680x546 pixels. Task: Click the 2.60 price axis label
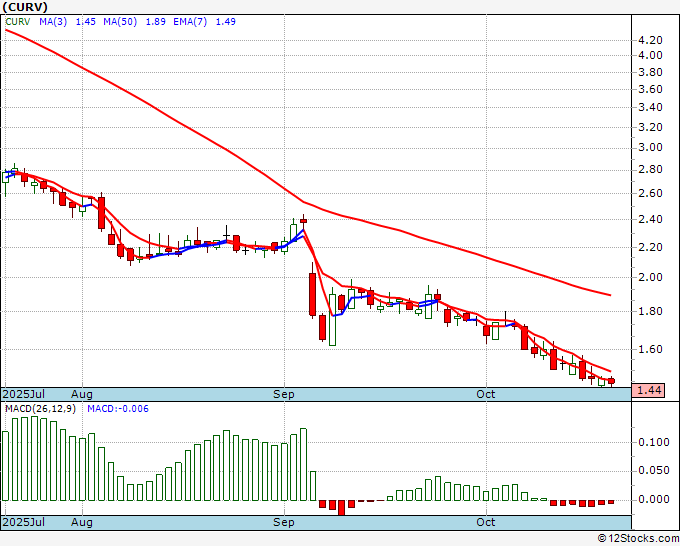650,193
